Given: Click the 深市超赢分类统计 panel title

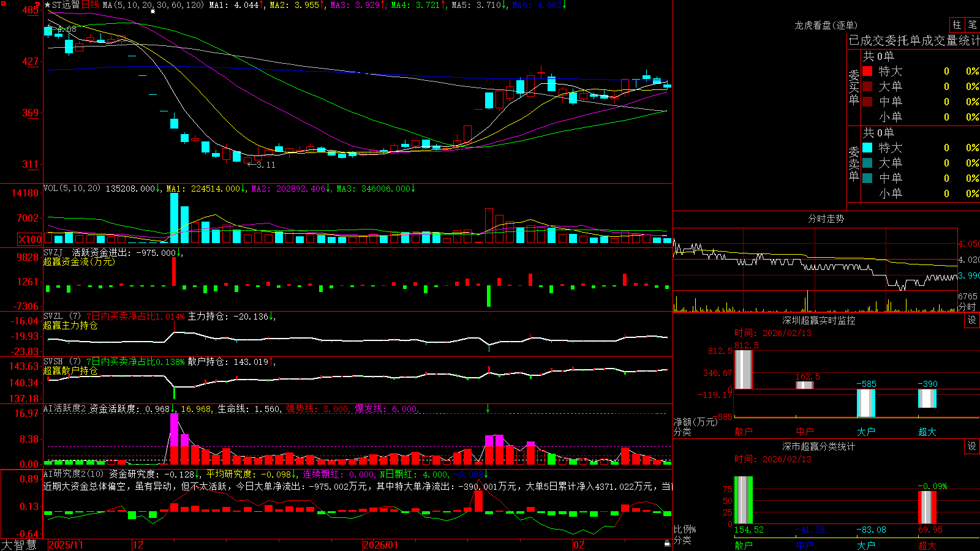Looking at the screenshot, I should click(818, 446).
